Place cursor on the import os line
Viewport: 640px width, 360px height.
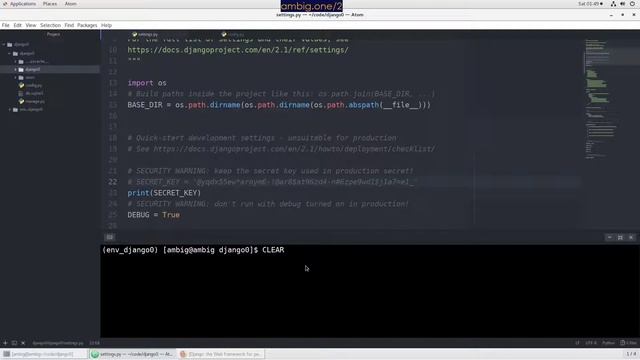pyautogui.click(x=147, y=83)
